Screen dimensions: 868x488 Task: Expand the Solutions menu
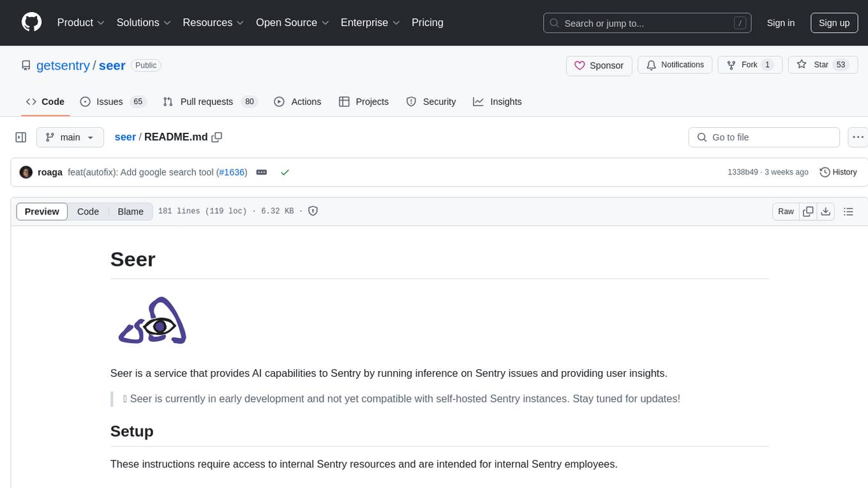pyautogui.click(x=144, y=22)
